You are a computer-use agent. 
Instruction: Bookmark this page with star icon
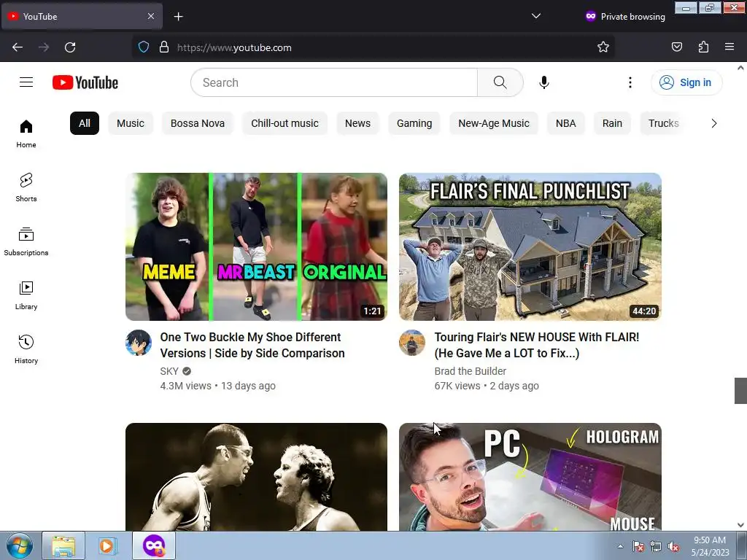[x=603, y=47]
